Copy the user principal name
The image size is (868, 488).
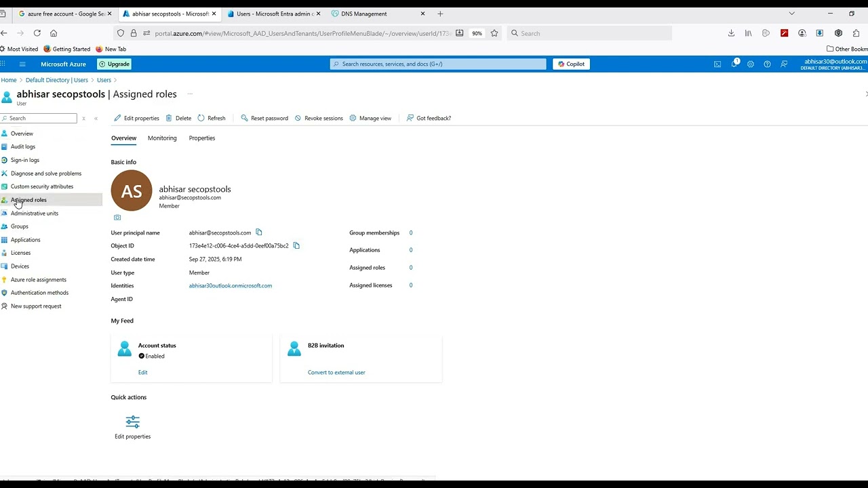[x=259, y=232]
